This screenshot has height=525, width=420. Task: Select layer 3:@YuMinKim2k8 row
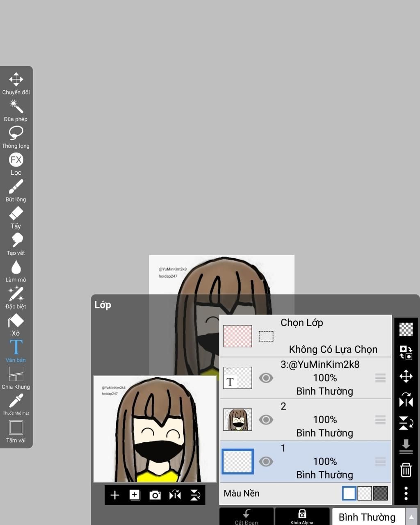[x=306, y=378]
